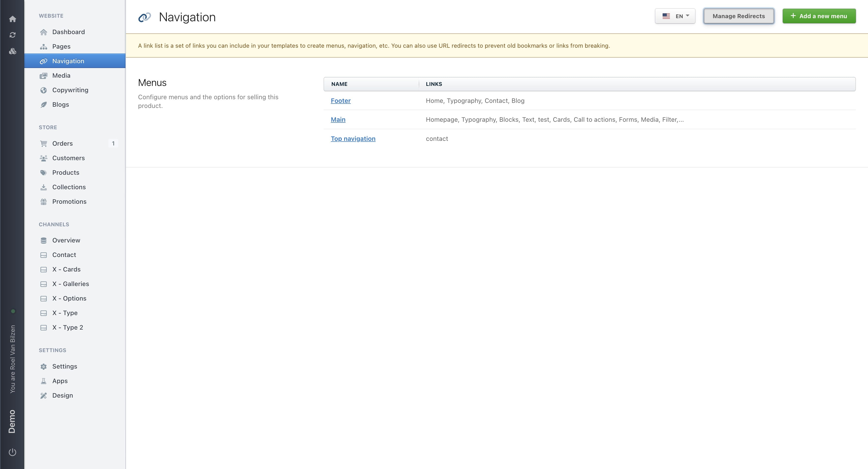Click Add a new menu button

pos(819,16)
